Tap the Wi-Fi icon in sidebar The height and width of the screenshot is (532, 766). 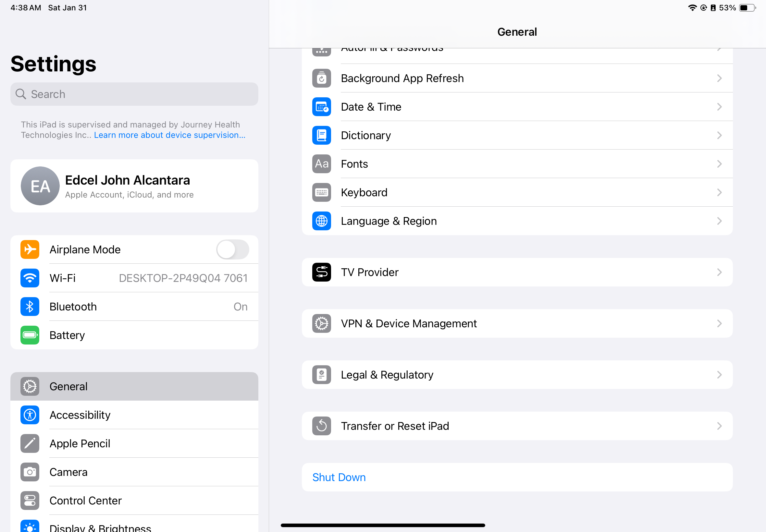pyautogui.click(x=30, y=278)
